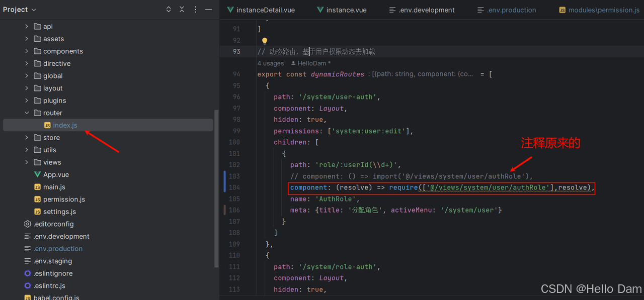This screenshot has height=300, width=644.
Task: Open .env.staging file
Action: tap(53, 261)
